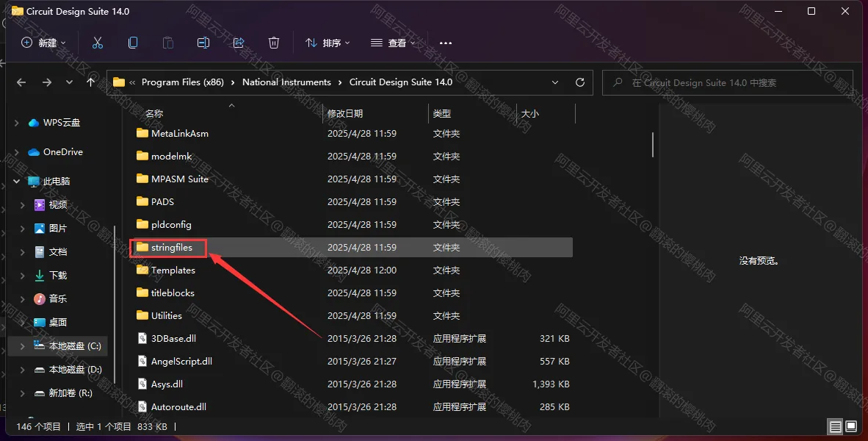The image size is (868, 441).
Task: Select 此电脑 in navigation pane
Action: point(58,181)
